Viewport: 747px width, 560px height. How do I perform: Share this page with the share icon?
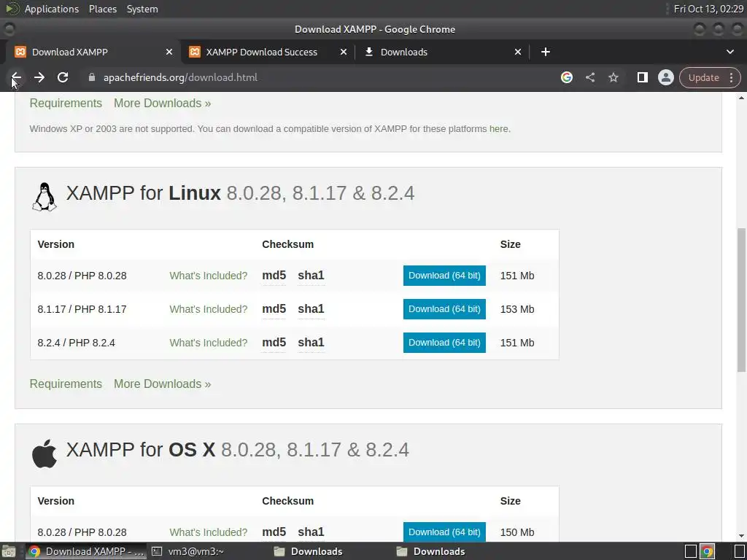589,77
